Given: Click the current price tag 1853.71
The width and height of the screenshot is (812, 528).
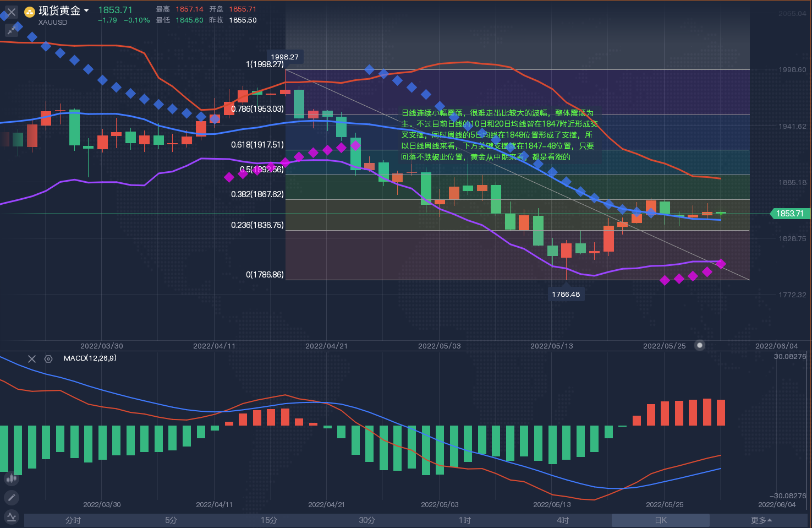Looking at the screenshot, I should (789, 214).
